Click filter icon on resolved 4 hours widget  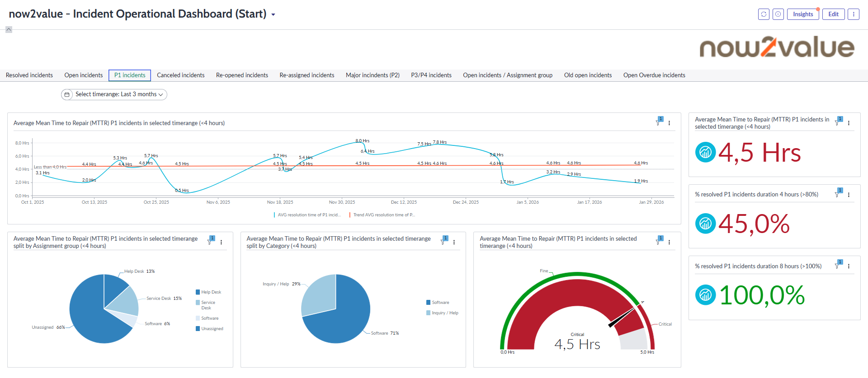coord(839,193)
